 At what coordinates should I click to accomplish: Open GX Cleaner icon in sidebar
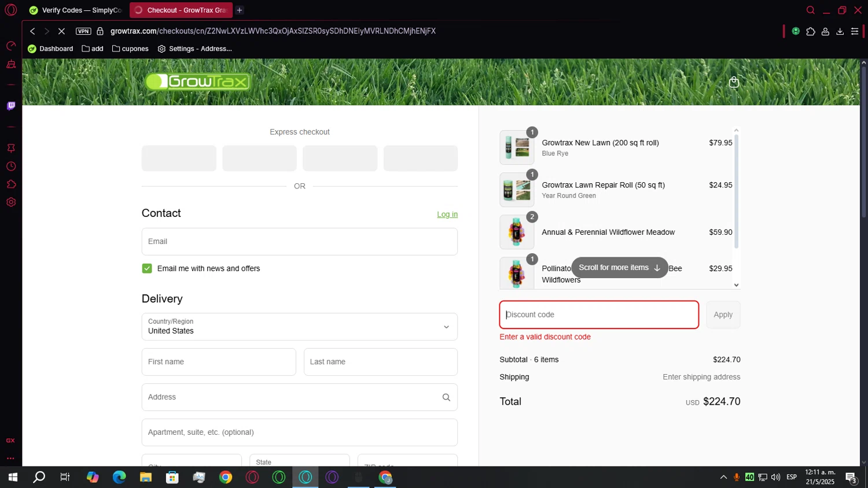(10, 64)
